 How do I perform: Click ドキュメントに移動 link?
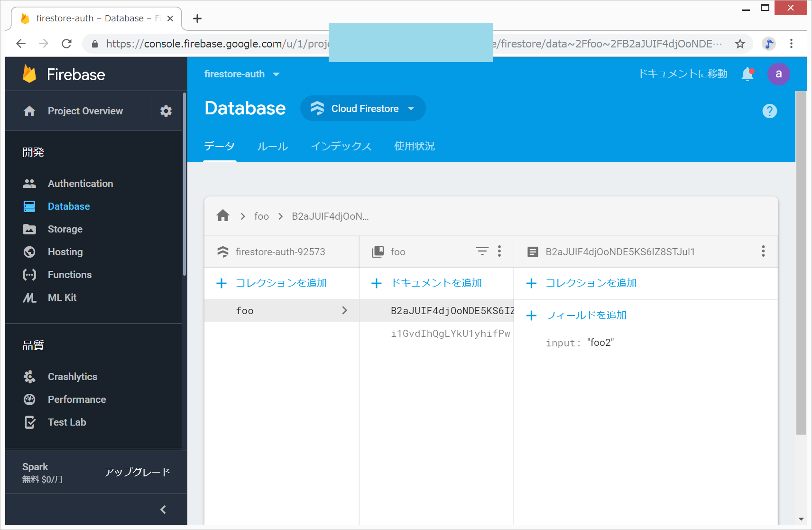(x=683, y=74)
